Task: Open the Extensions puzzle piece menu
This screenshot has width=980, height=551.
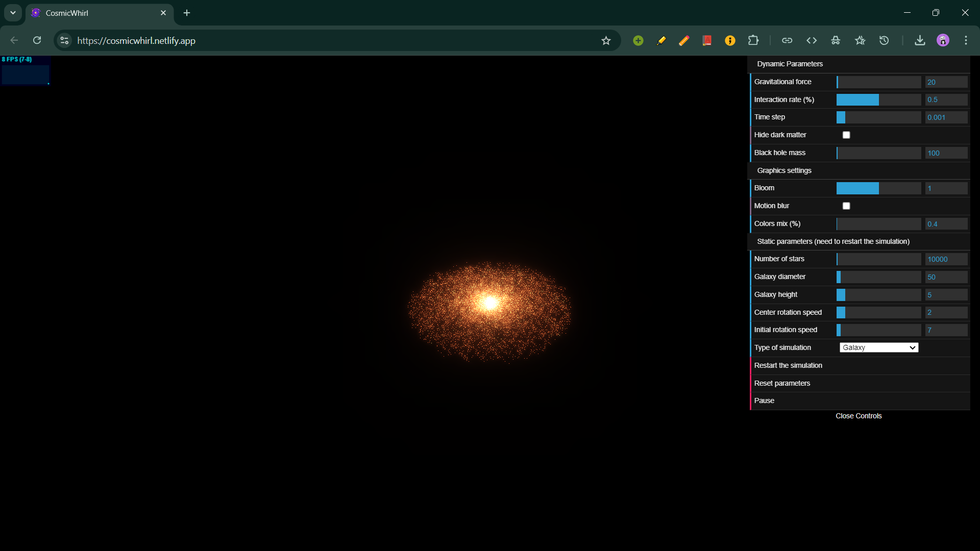Action: click(x=753, y=40)
